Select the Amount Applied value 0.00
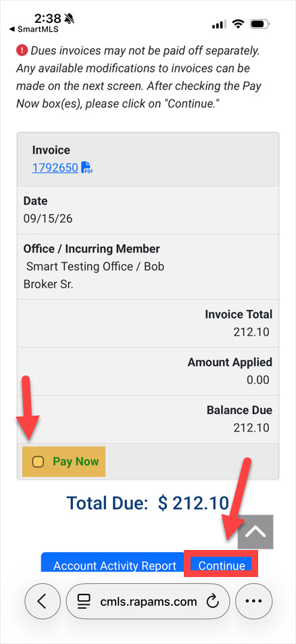The height and width of the screenshot is (644, 296). pos(258,380)
